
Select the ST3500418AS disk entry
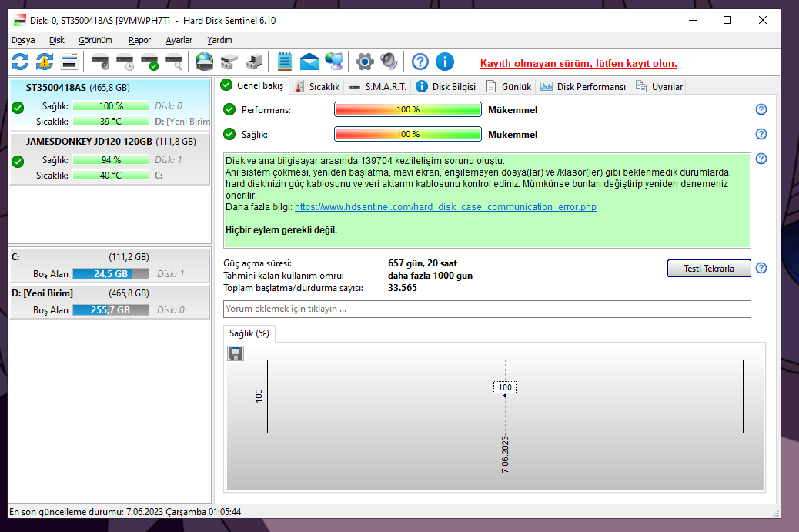[x=109, y=105]
